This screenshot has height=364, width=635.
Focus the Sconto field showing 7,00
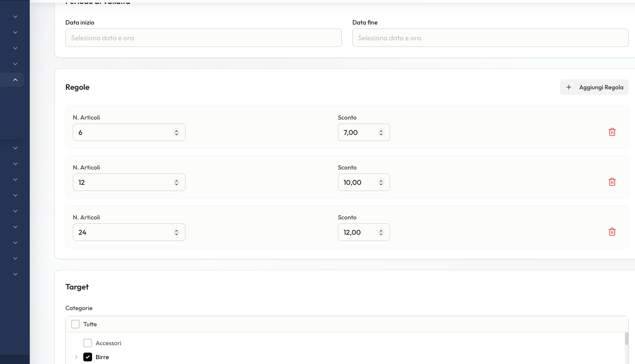(364, 132)
